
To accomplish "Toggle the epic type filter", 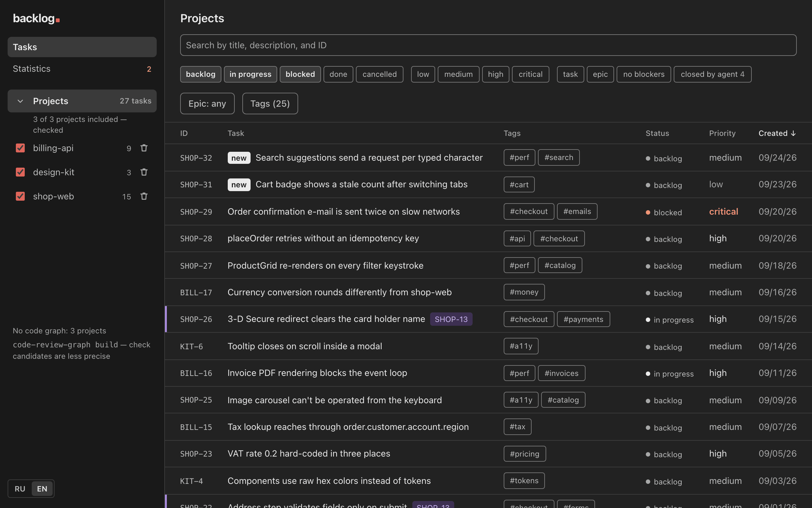I will click(x=600, y=74).
